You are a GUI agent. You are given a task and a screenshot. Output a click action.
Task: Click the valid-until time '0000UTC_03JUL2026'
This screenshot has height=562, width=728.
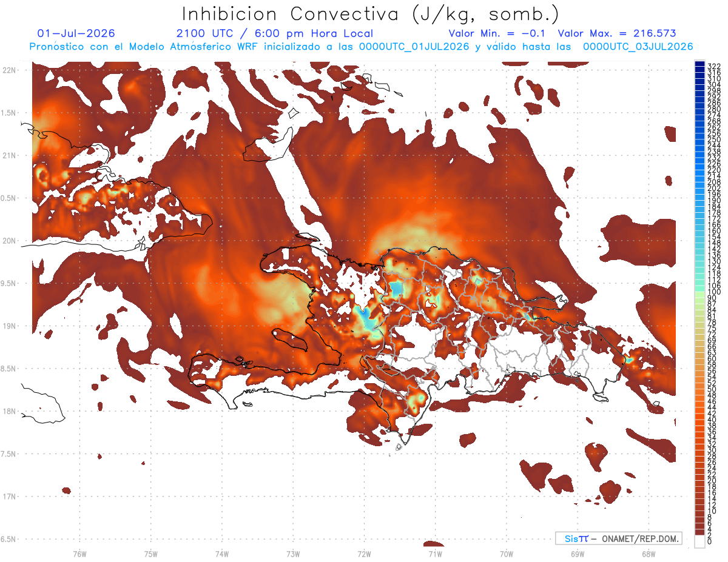(x=638, y=47)
